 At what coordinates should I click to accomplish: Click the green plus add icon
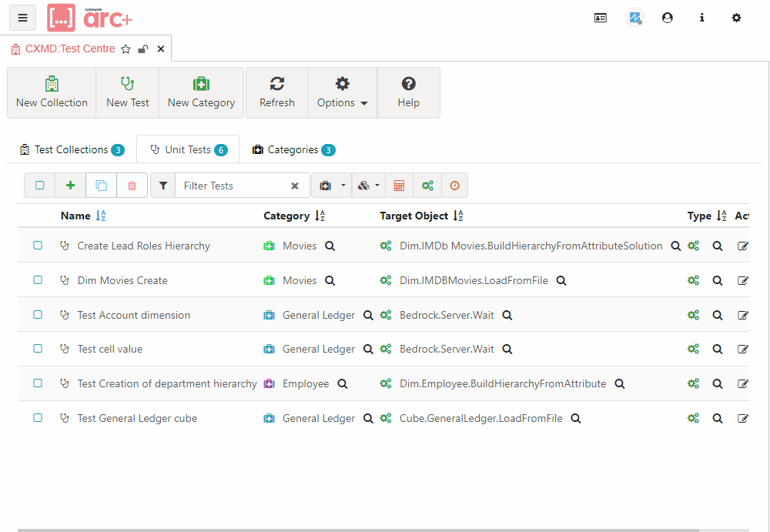tap(71, 186)
